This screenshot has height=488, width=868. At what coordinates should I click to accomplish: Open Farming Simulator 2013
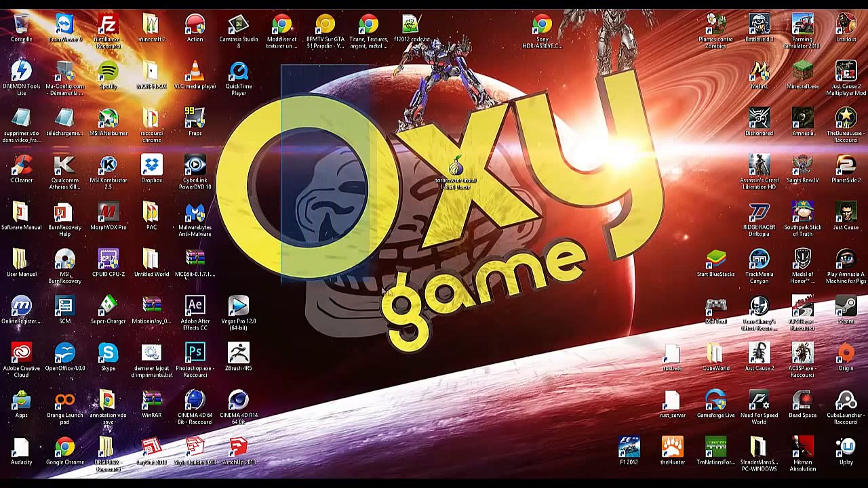802,25
